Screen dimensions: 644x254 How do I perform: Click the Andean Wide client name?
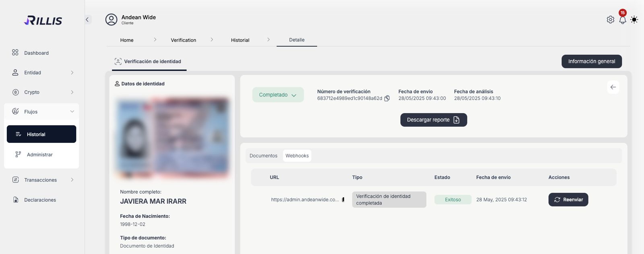(138, 17)
